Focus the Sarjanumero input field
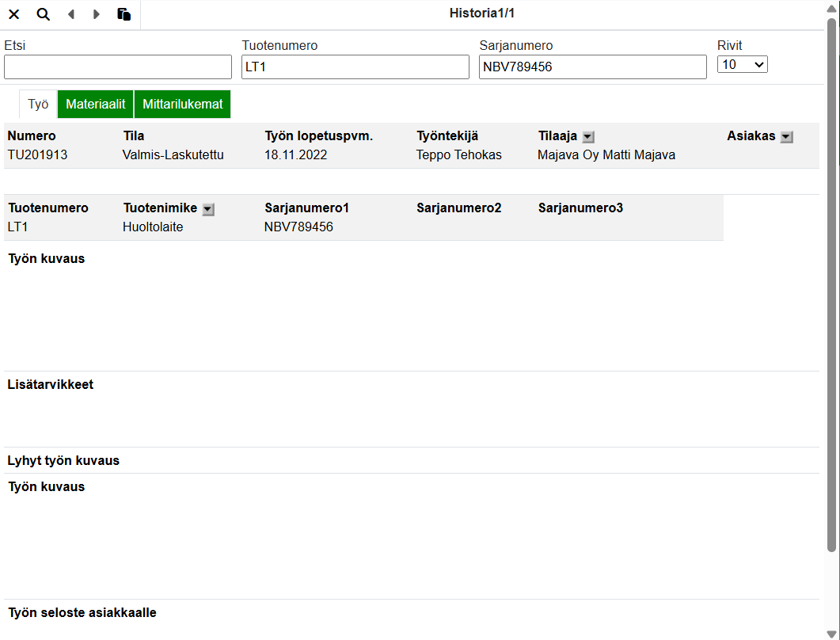 (x=593, y=67)
